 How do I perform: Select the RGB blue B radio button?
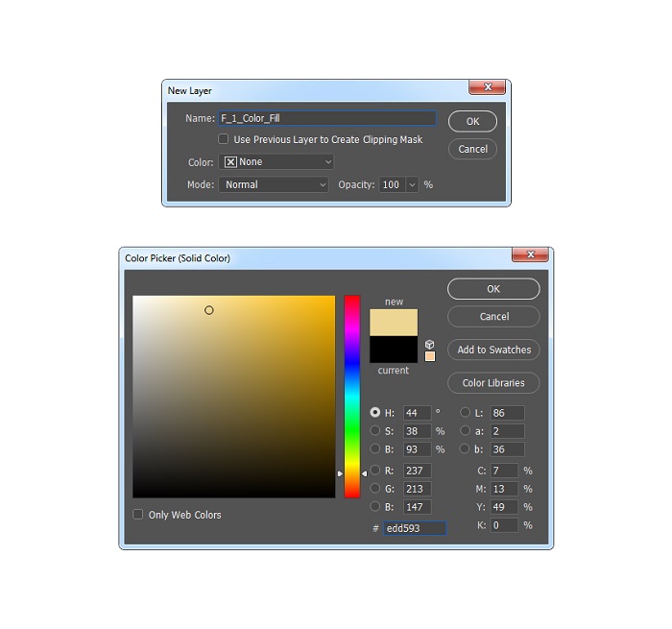click(375, 506)
